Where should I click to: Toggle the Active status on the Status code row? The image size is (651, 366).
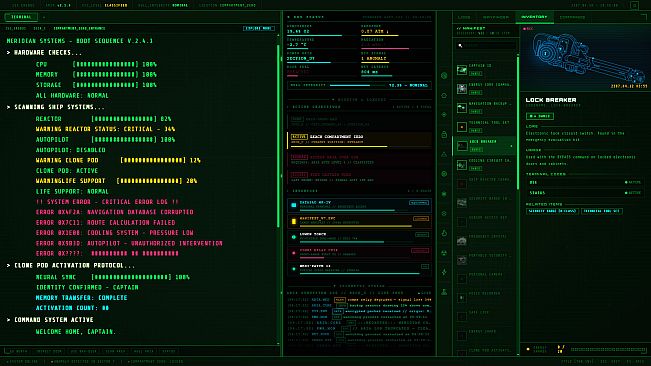point(633,193)
